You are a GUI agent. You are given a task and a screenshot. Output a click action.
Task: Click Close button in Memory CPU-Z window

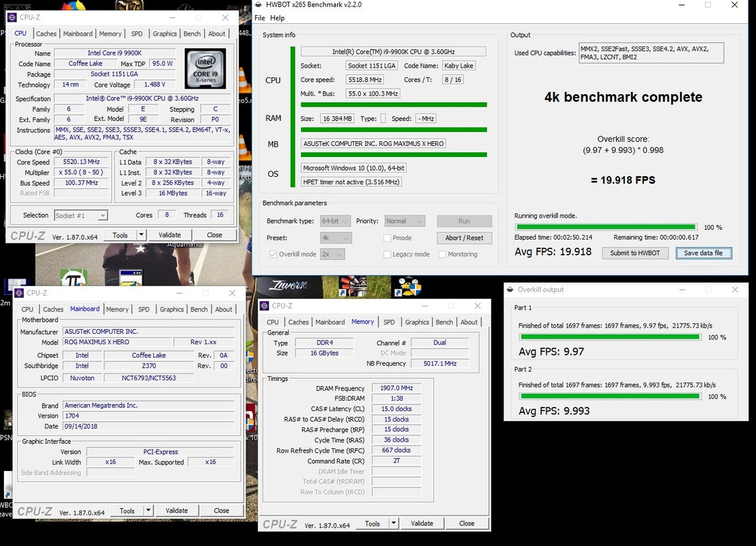[467, 523]
